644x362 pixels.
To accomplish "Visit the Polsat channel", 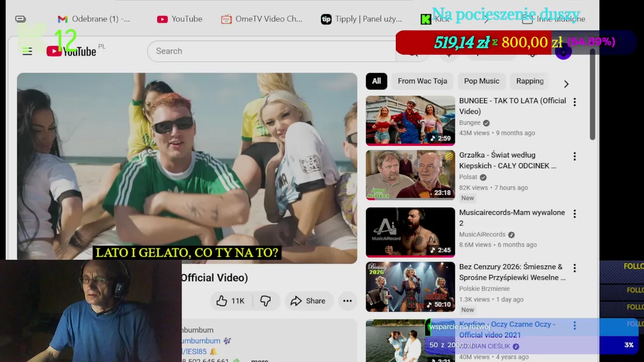I will [x=468, y=177].
